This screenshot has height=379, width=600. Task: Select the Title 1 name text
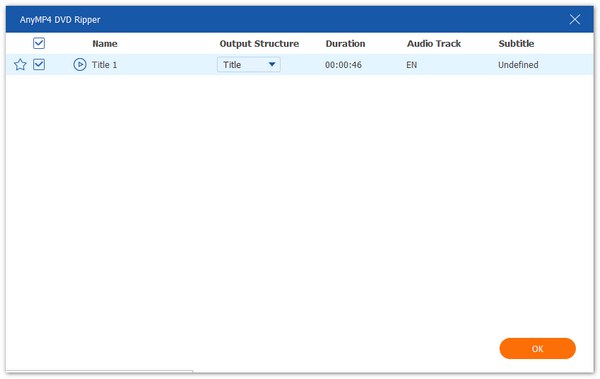104,65
